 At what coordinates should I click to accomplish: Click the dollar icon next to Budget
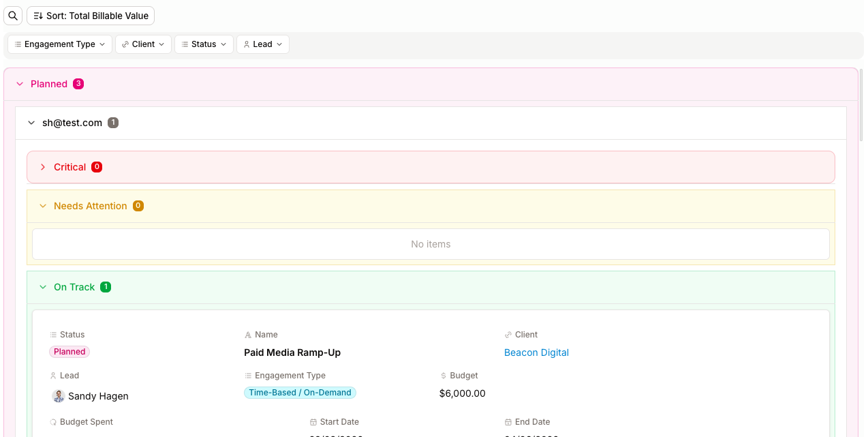[x=444, y=376]
